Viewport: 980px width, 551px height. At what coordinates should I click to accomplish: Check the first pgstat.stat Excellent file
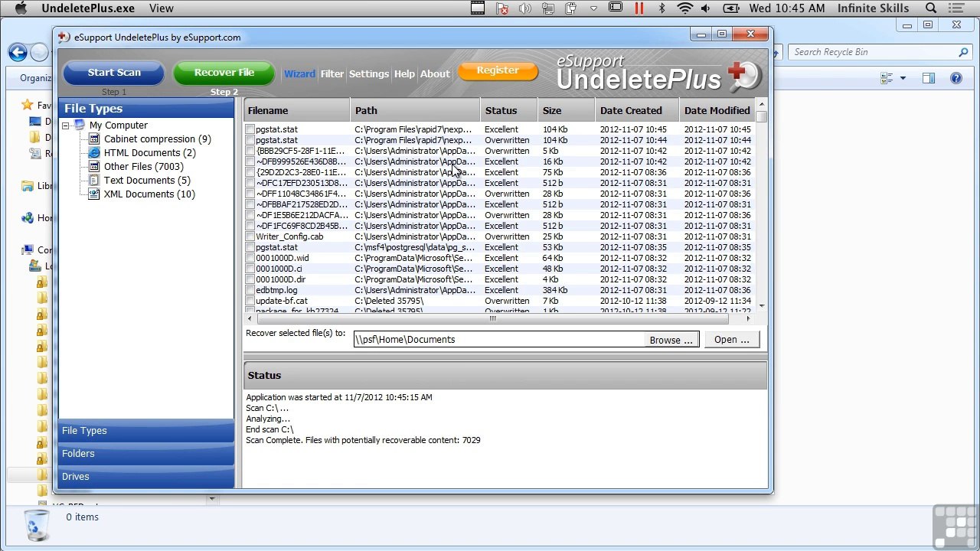click(250, 129)
